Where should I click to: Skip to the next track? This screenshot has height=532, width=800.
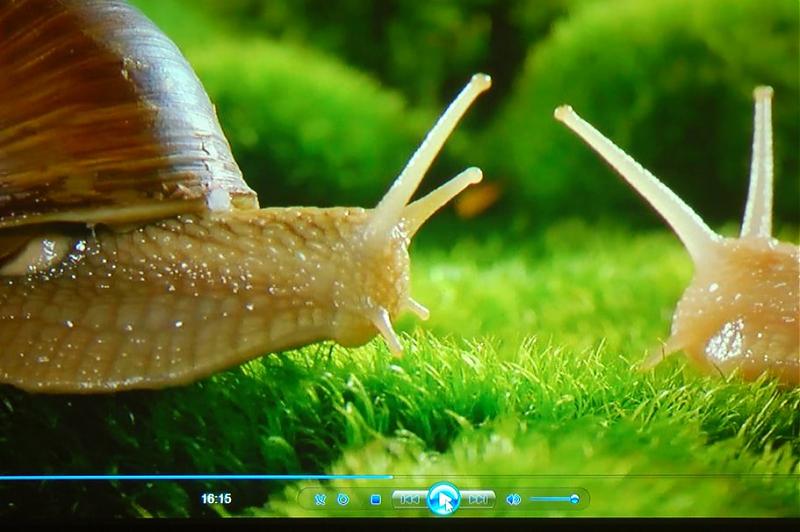478,498
